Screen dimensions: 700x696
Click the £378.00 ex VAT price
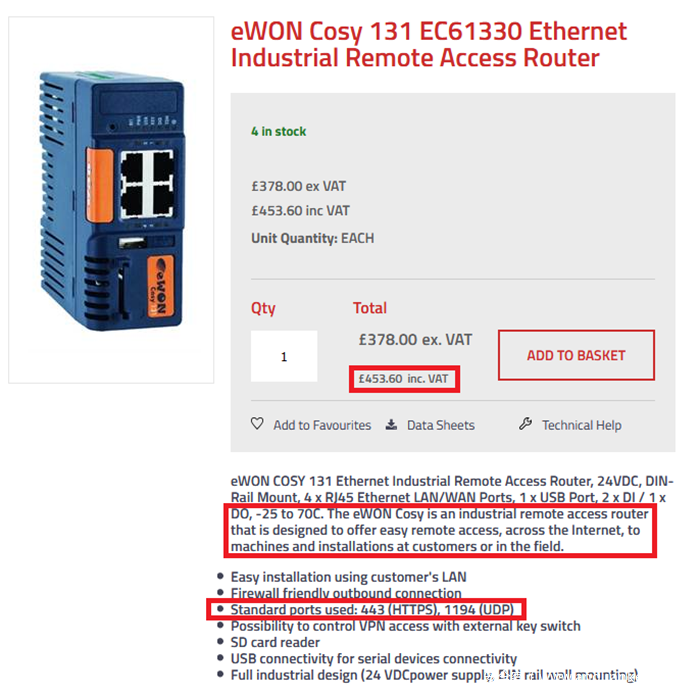pos(298,186)
